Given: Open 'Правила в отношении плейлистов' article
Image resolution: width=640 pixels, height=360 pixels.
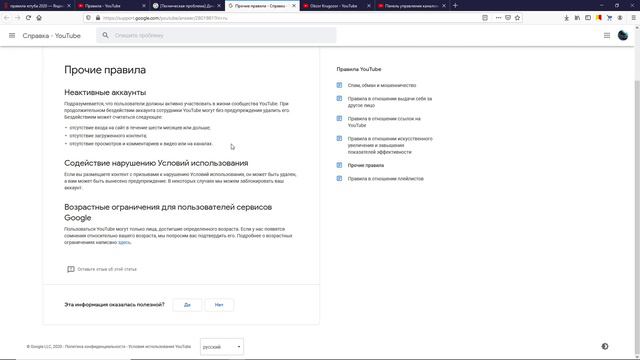Looking at the screenshot, I should click(386, 179).
